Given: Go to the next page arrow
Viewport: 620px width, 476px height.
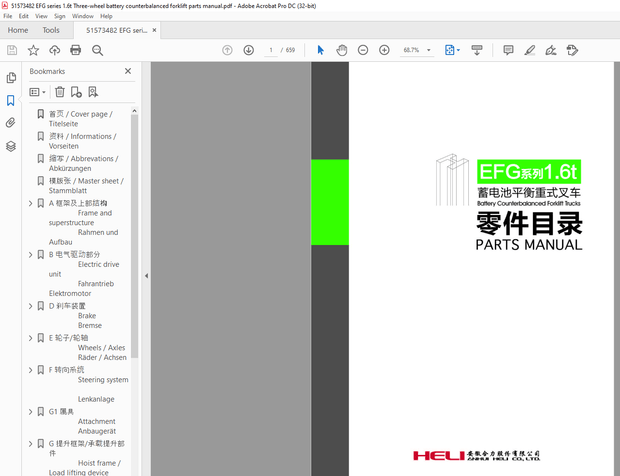Looking at the screenshot, I should point(248,50).
